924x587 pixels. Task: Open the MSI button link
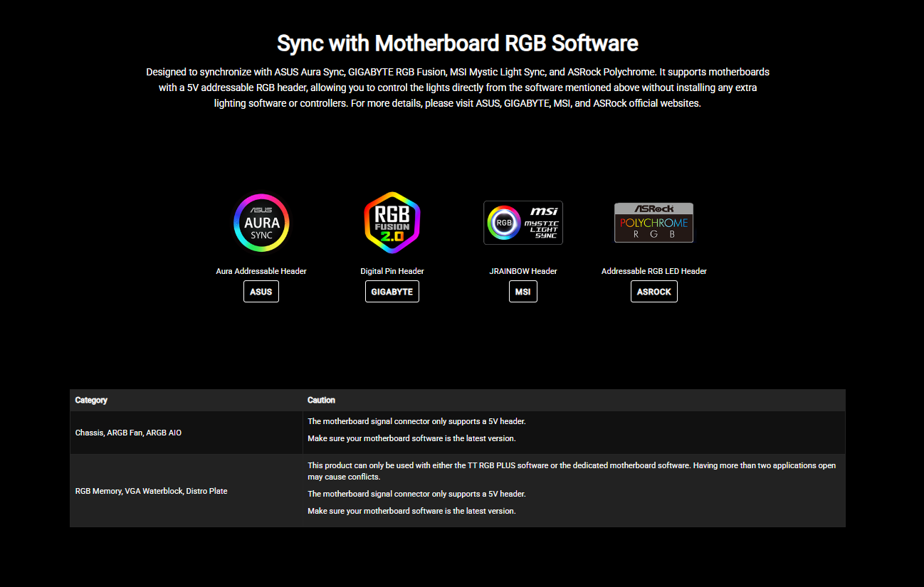523,292
